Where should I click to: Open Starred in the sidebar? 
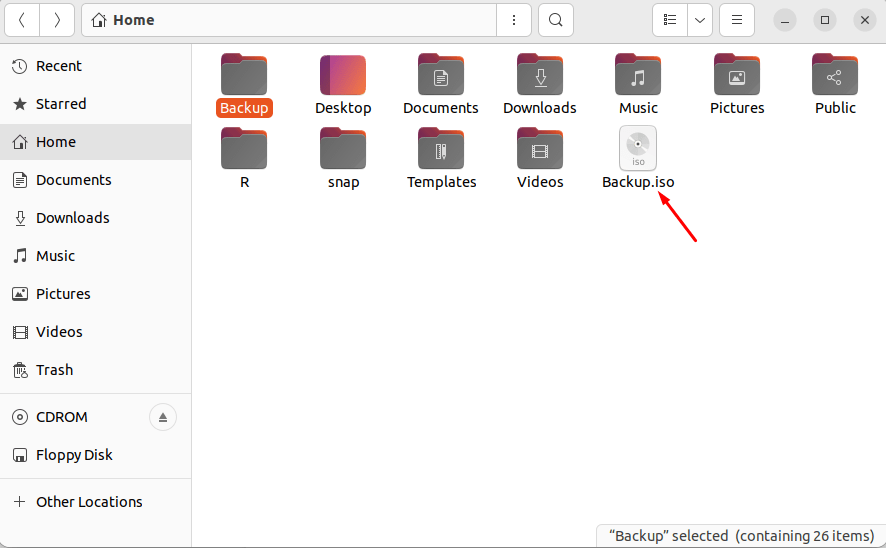click(x=95, y=104)
